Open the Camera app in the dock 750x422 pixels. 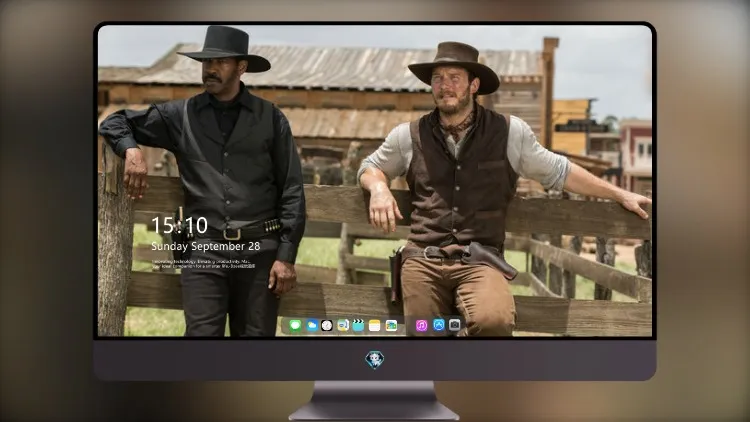[455, 325]
